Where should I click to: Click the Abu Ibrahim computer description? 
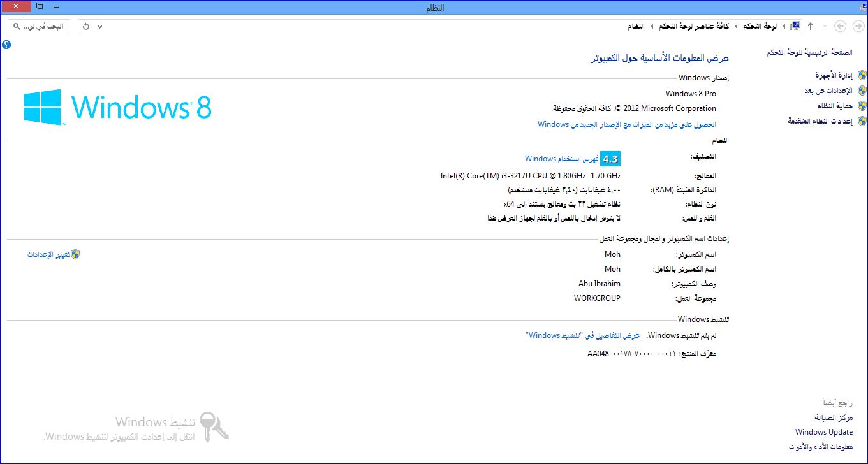click(x=600, y=284)
